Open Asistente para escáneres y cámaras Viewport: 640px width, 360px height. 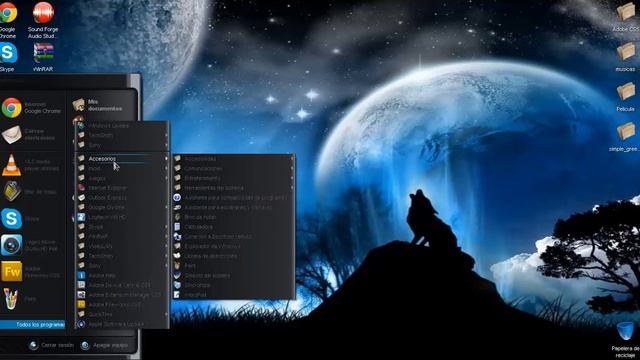coord(233,207)
